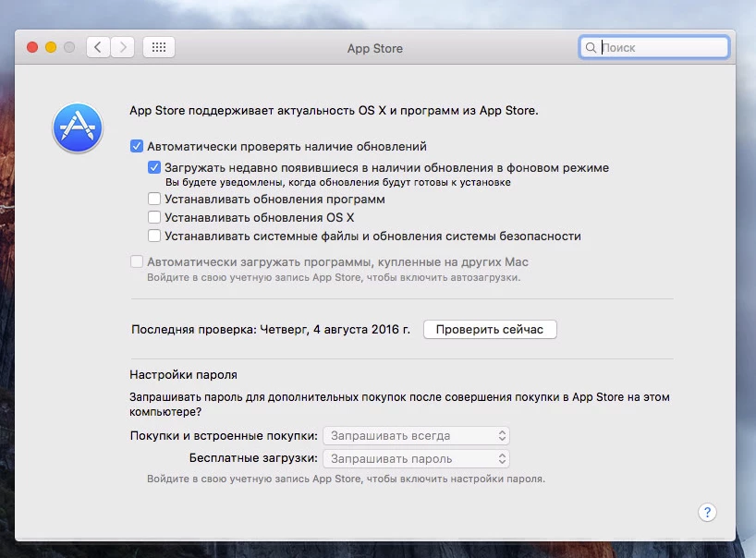
Task: Open help with question mark button
Action: click(x=707, y=512)
